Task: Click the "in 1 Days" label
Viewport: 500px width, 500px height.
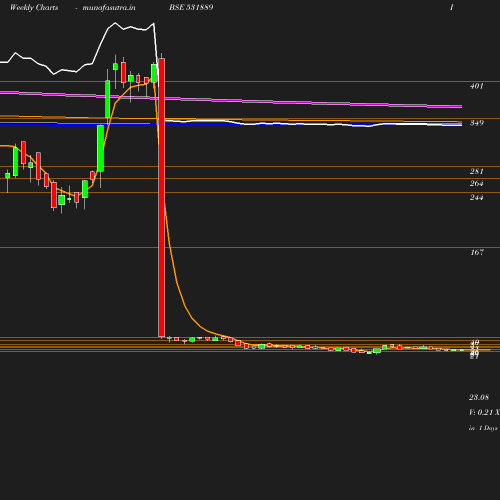Action: tap(483, 428)
